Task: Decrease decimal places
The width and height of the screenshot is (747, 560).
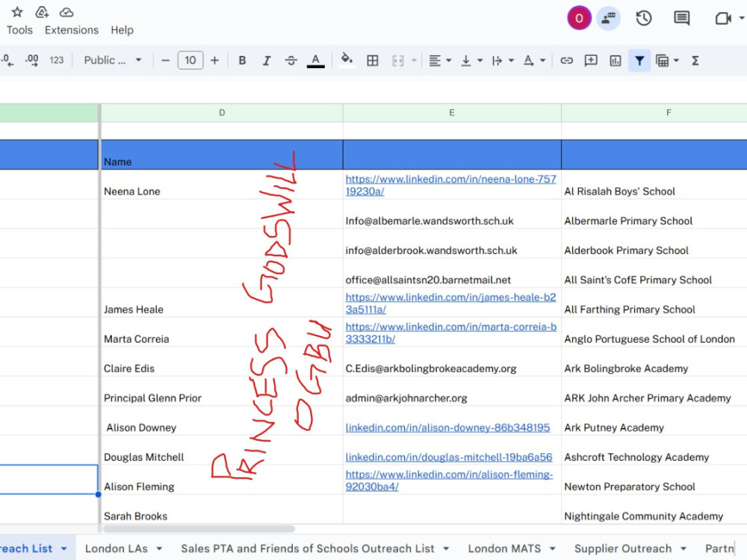Action: [x=7, y=60]
